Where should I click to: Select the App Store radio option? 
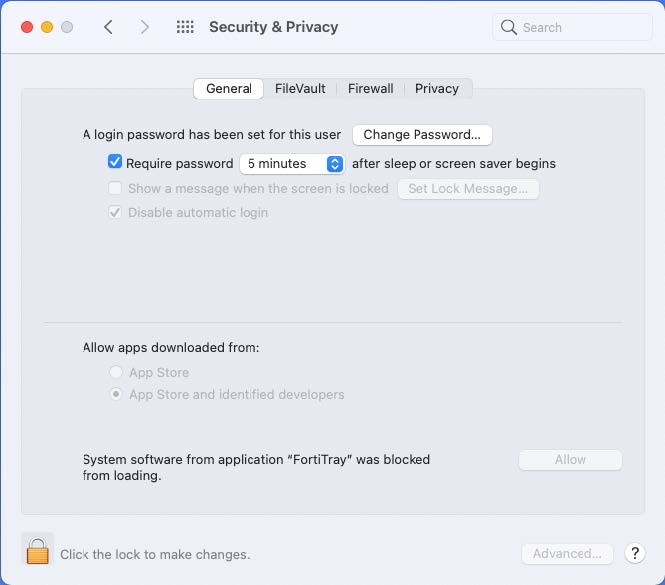point(116,372)
